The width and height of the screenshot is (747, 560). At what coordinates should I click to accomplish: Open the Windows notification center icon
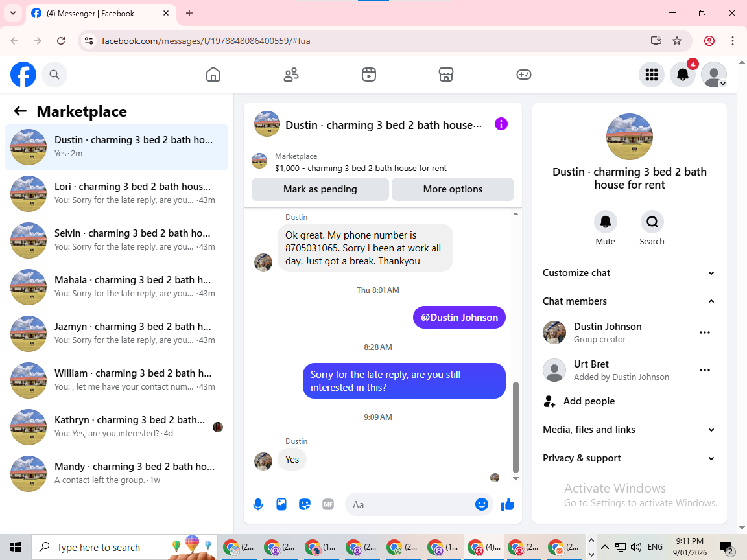point(726,548)
